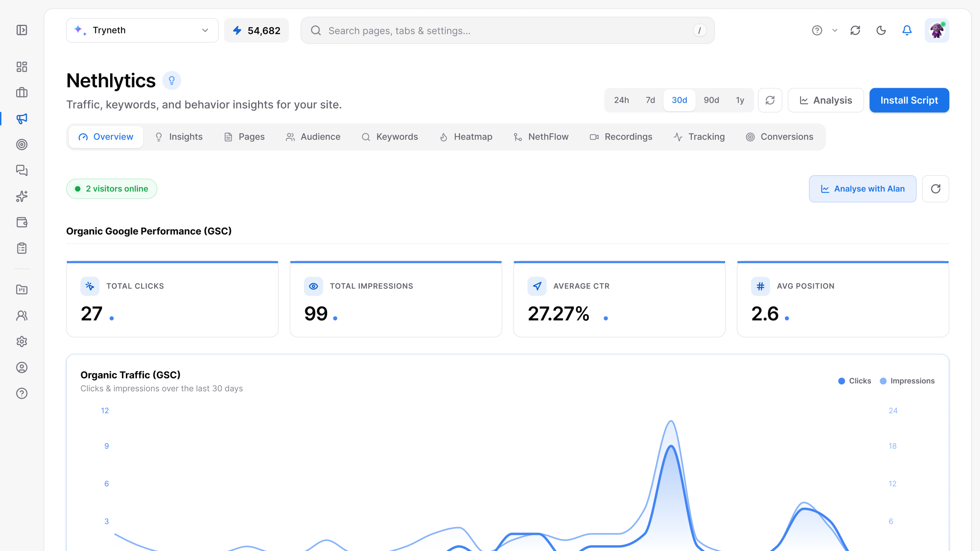Click the 2 visitors online badge

[112, 189]
